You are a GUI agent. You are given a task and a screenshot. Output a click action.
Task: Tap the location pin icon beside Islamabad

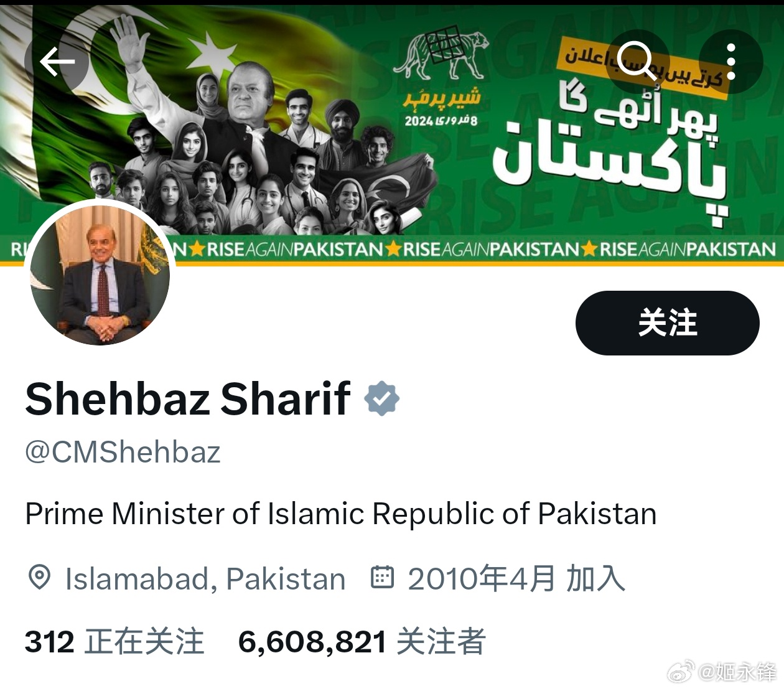(40, 578)
